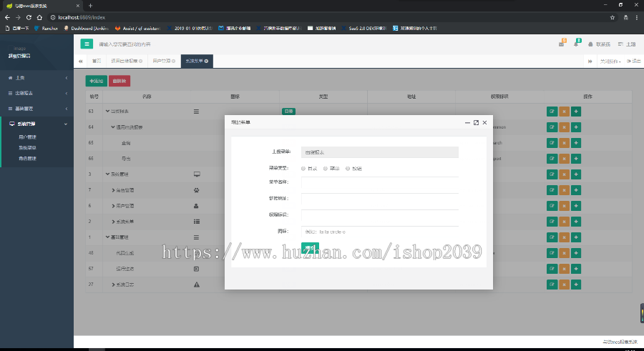Collapse row 3 tree node chevron
Viewport: 644px width, 351px height.
[x=107, y=174]
